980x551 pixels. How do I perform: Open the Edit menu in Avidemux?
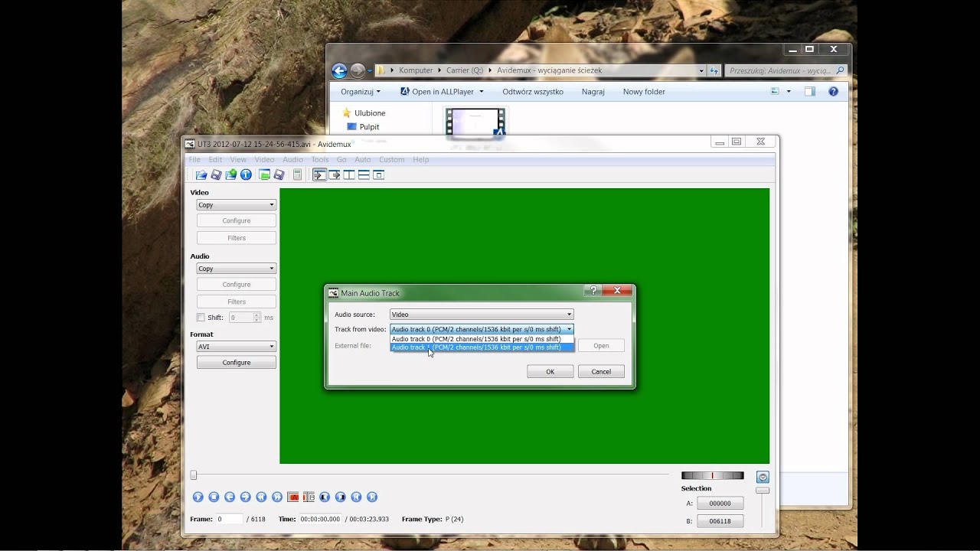tap(215, 160)
